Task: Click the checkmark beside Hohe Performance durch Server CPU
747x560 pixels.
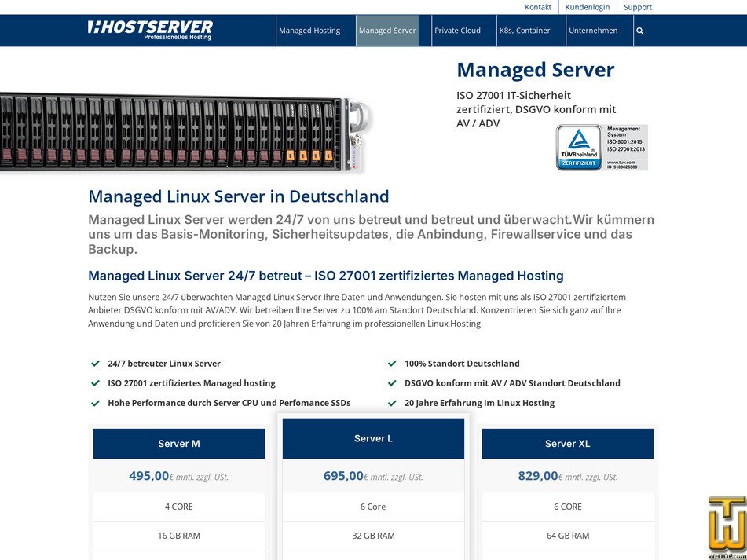Action: 95,403
